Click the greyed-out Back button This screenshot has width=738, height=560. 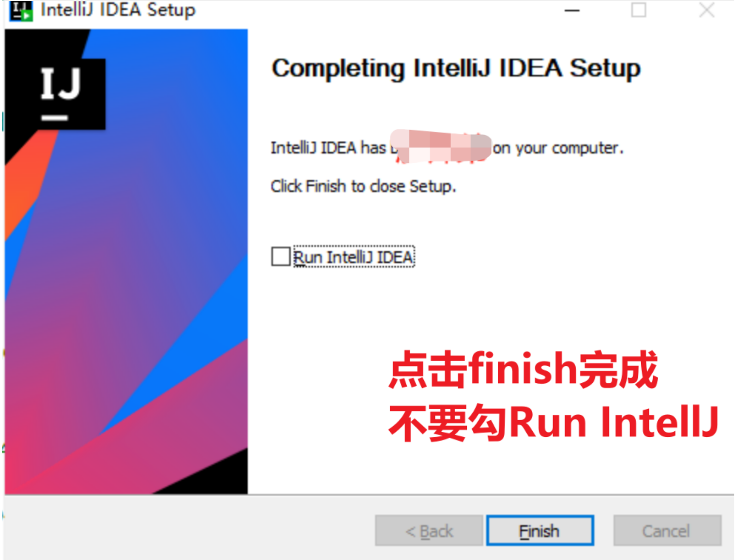(x=429, y=531)
